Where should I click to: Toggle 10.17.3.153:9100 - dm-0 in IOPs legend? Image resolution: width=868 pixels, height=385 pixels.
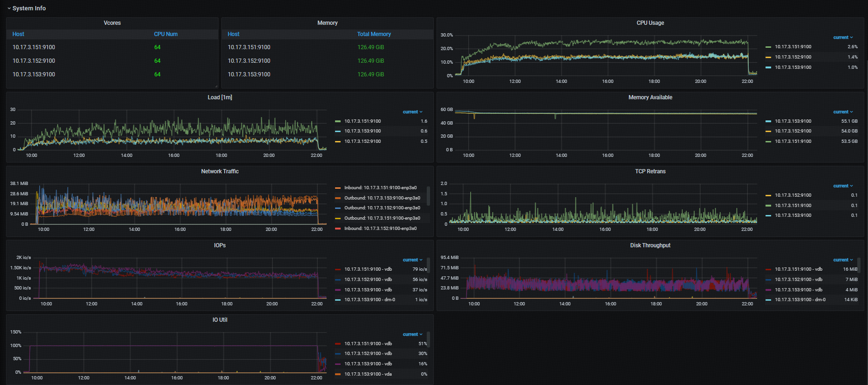[x=370, y=300]
